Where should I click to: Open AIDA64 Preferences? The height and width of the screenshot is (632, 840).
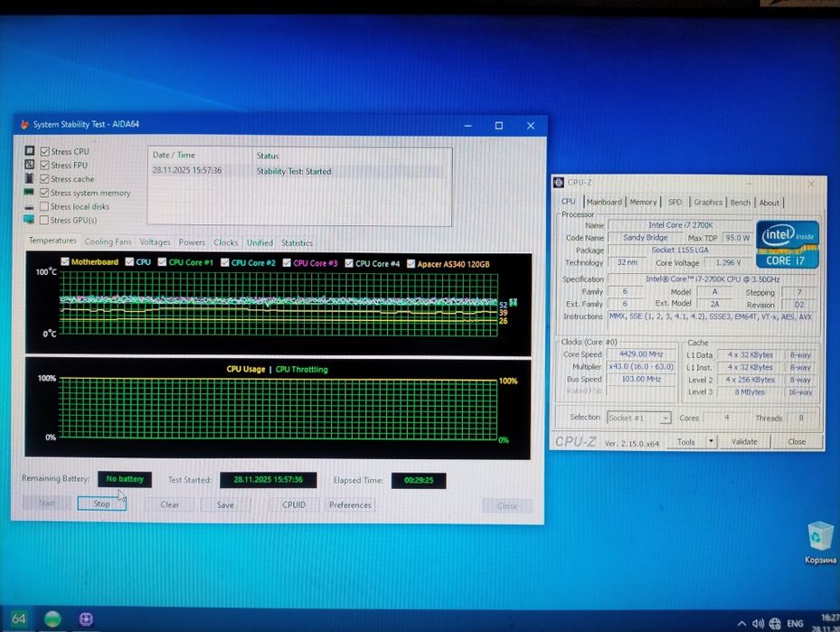(x=350, y=505)
